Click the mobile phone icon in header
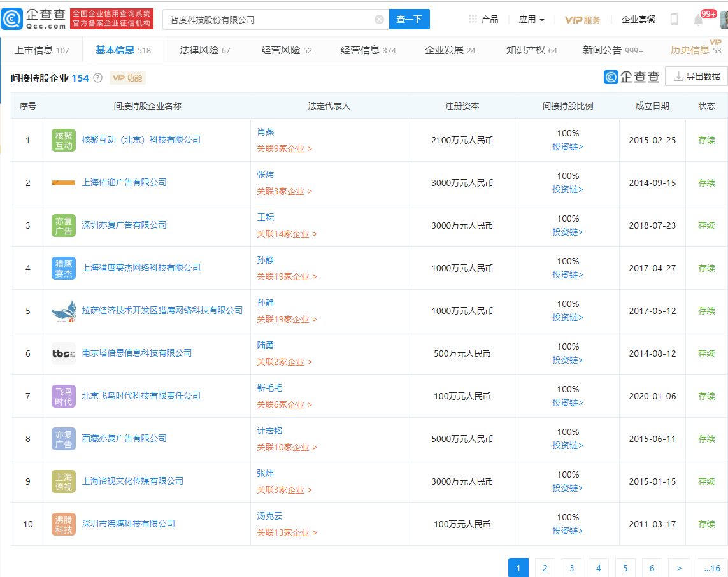This screenshot has width=728, height=577. click(x=674, y=20)
